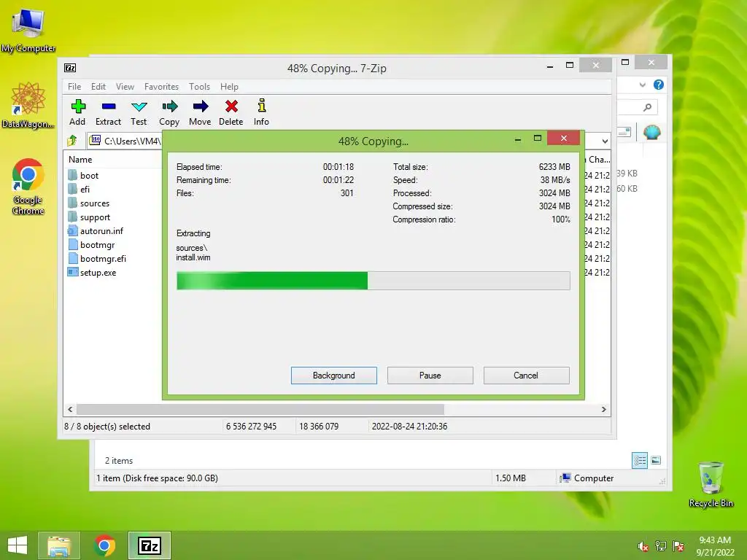The image size is (747, 560).
Task: Click the help question mark in Explorer window
Action: (659, 85)
